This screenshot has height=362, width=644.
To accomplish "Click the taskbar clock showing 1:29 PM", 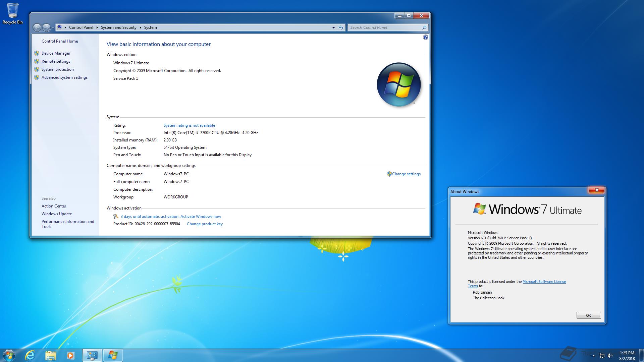I will [x=627, y=356].
